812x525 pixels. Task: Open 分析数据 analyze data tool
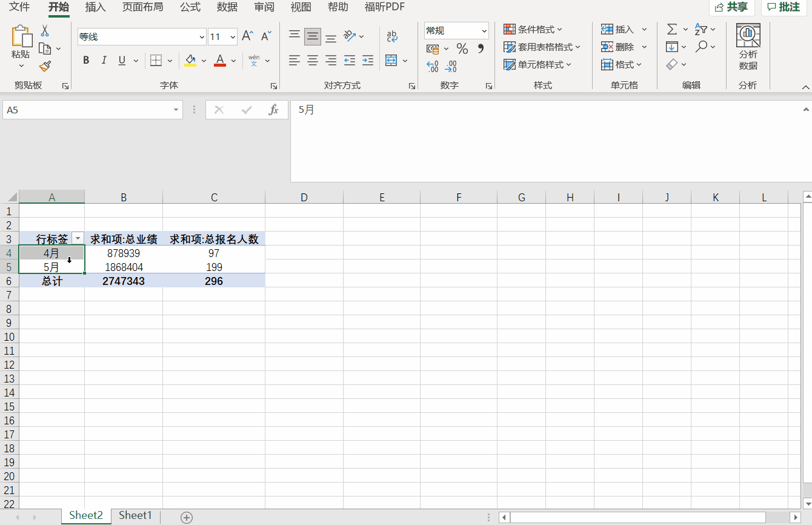748,47
